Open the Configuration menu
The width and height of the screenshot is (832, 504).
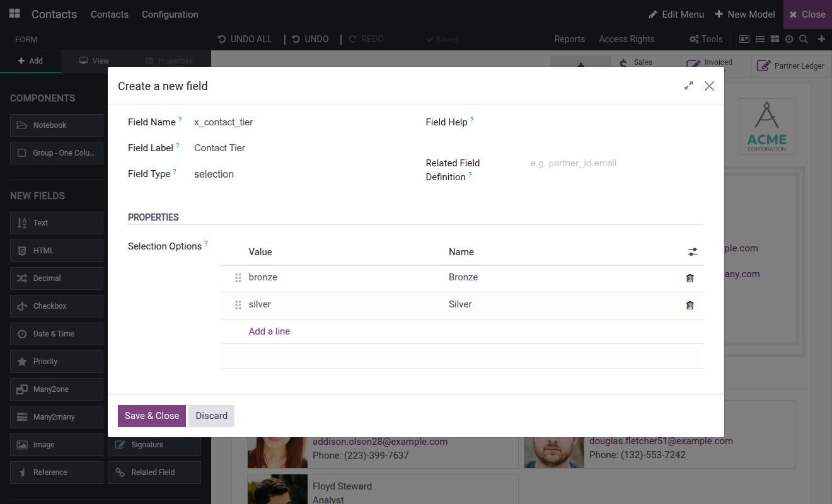click(170, 14)
